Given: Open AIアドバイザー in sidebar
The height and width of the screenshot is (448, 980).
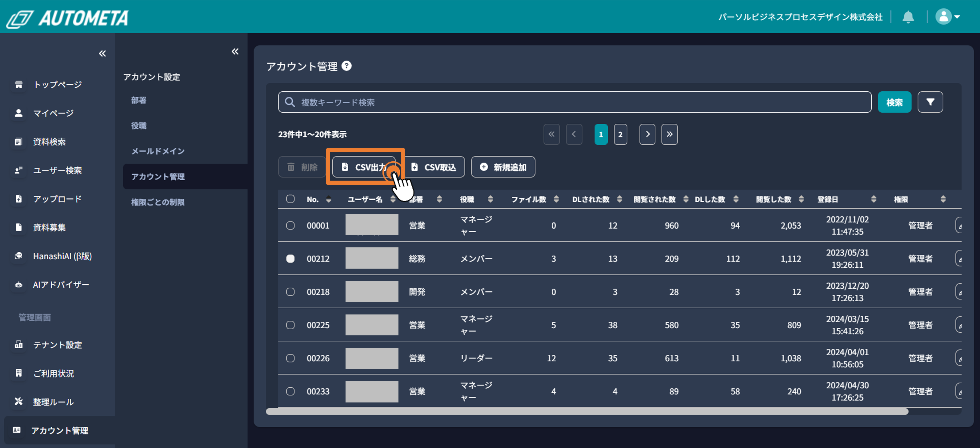Looking at the screenshot, I should click(x=61, y=285).
